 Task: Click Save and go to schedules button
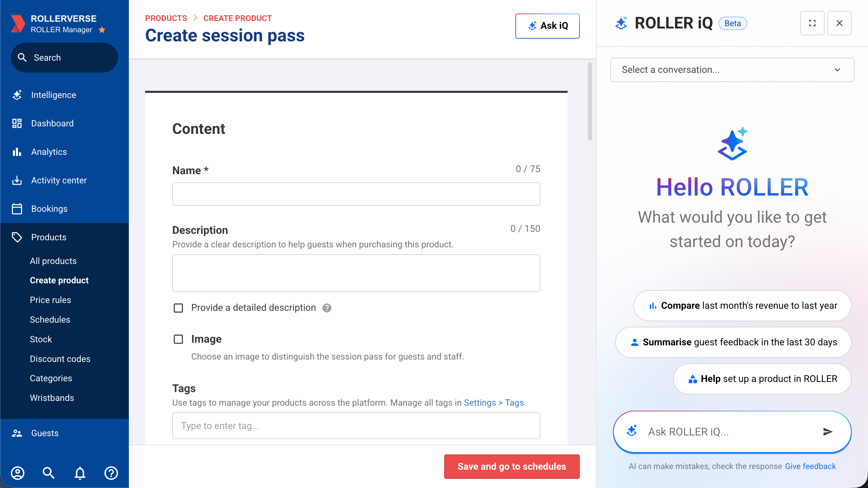coord(512,467)
